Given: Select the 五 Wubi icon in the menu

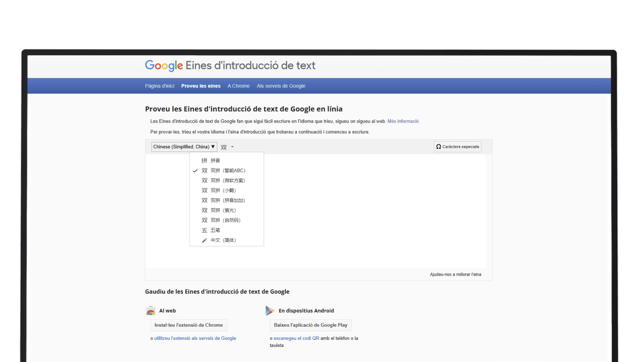Looking at the screenshot, I should pyautogui.click(x=204, y=230).
